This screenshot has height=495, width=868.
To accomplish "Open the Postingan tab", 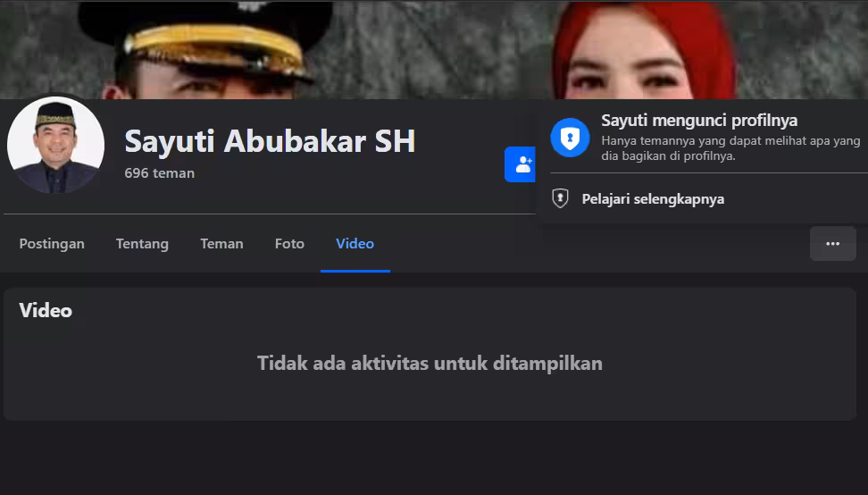I will (52, 244).
